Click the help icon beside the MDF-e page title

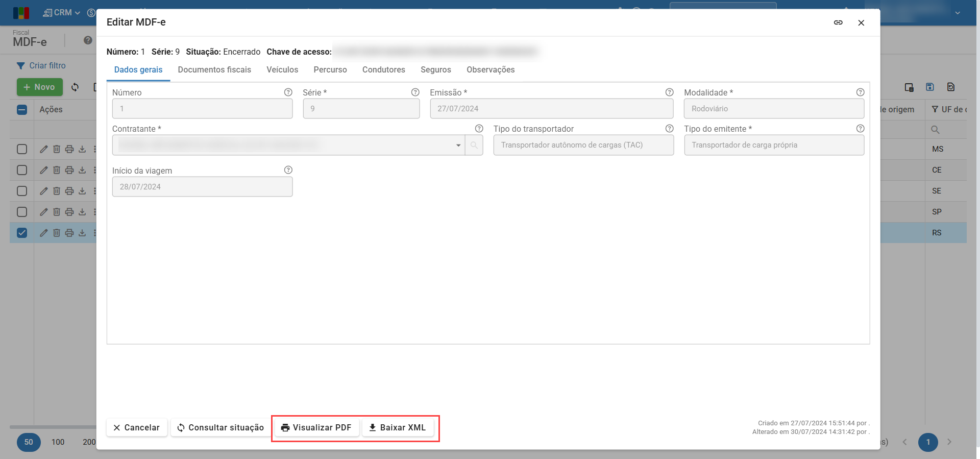click(x=88, y=40)
